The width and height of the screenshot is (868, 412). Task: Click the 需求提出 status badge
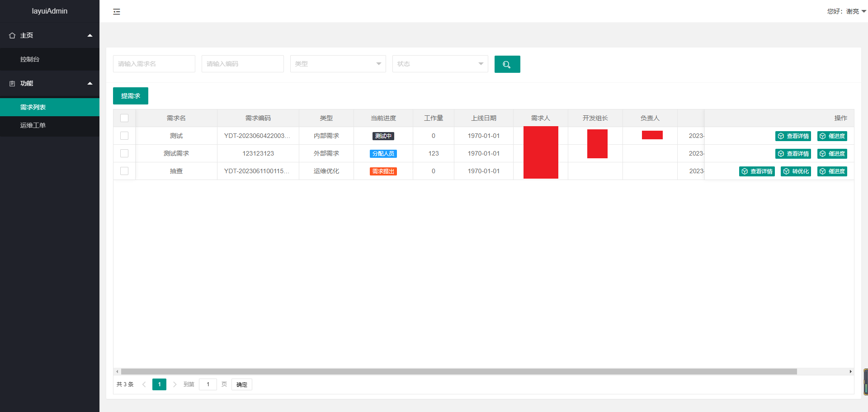coord(383,171)
